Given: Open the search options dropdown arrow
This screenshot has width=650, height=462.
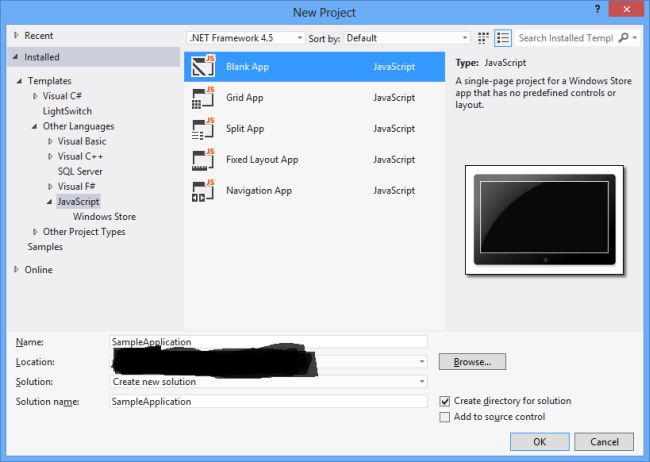Looking at the screenshot, I should click(635, 38).
